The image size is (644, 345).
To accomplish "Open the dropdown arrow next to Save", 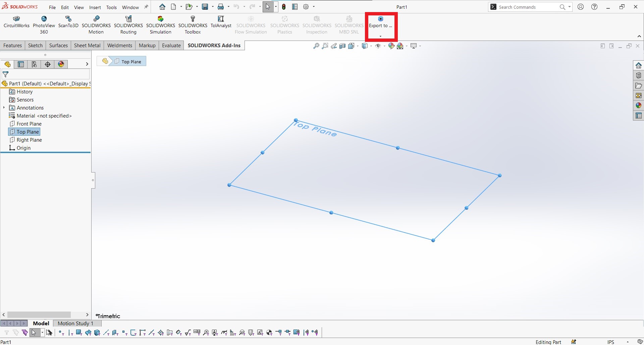I will click(213, 7).
